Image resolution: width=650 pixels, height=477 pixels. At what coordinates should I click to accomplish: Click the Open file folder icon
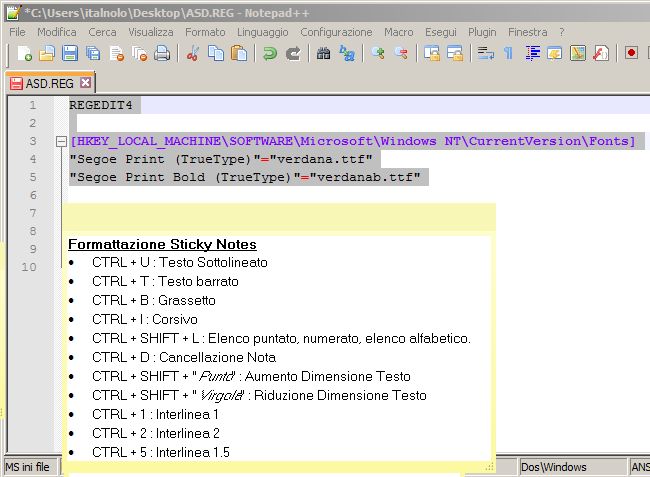(47, 53)
